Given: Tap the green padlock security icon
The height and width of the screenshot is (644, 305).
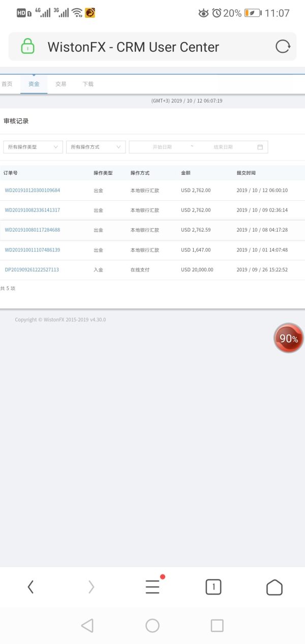Looking at the screenshot, I should tap(27, 47).
